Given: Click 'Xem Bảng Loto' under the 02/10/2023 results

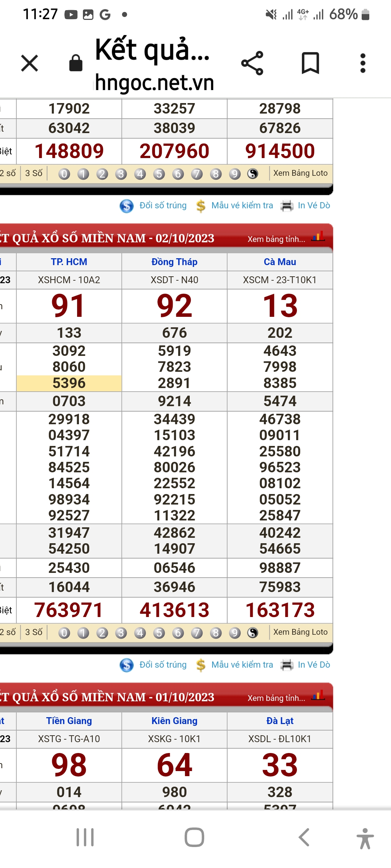Looking at the screenshot, I should [300, 632].
